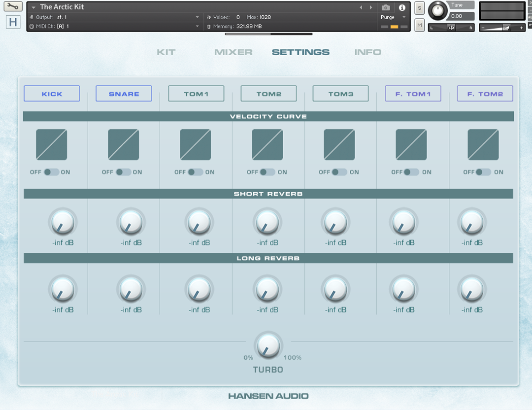Solo the instrument with S button

419,8
